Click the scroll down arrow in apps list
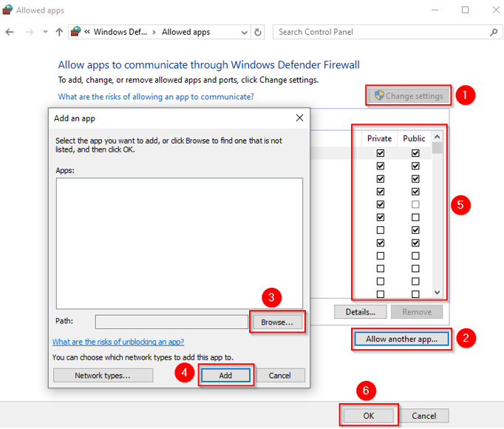 point(437,292)
